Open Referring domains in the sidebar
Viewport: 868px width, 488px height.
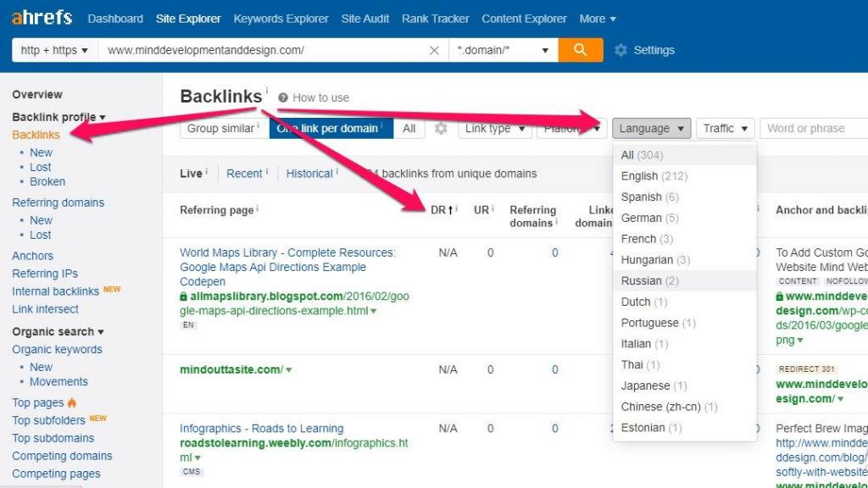click(58, 202)
